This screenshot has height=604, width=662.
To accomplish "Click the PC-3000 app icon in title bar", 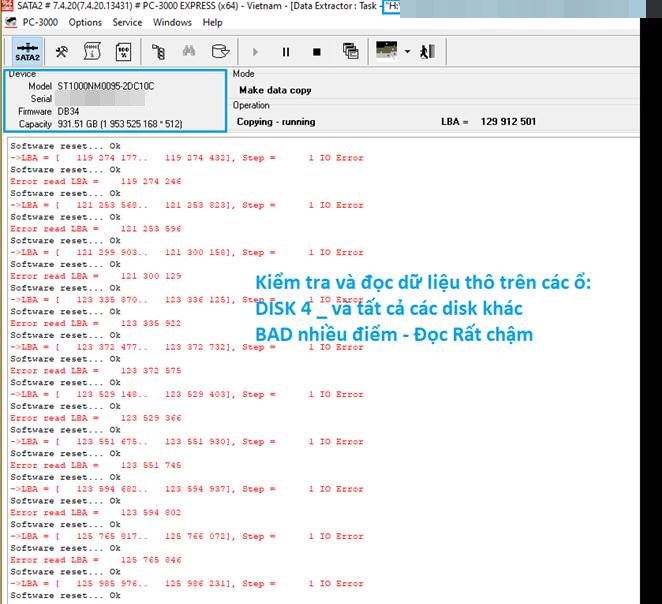I will click(x=7, y=5).
